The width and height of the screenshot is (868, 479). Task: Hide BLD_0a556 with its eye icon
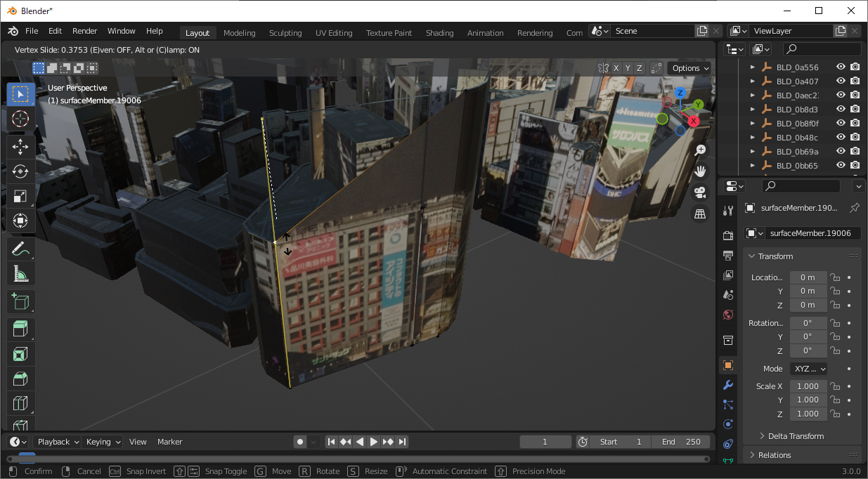(841, 67)
